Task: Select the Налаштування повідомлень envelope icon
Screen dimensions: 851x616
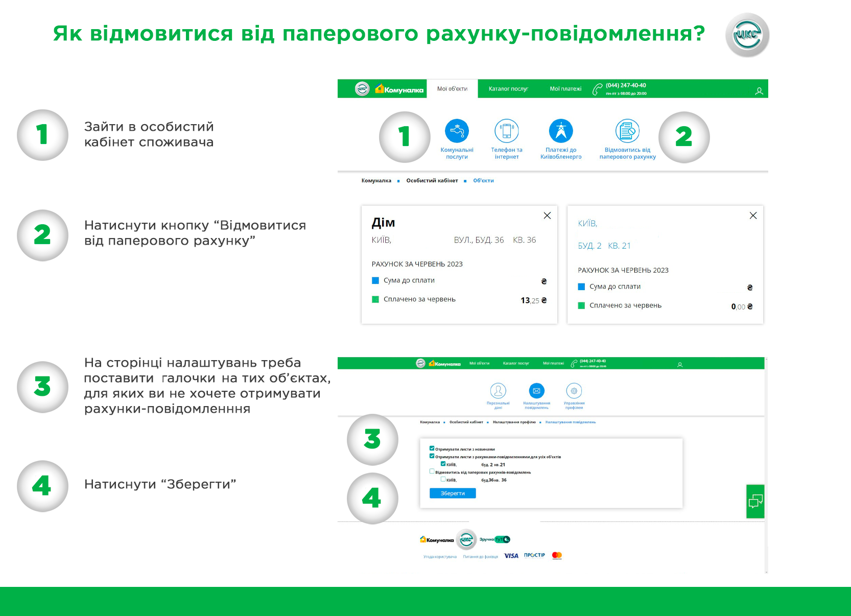Action: [536, 391]
